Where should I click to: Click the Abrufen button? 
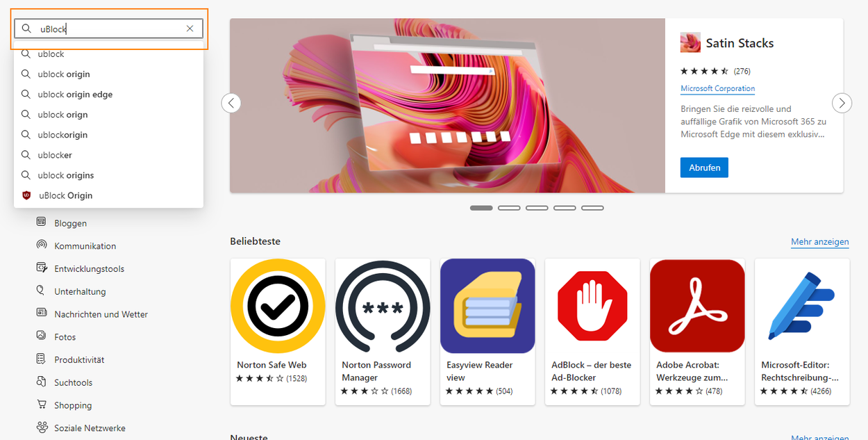pyautogui.click(x=704, y=168)
